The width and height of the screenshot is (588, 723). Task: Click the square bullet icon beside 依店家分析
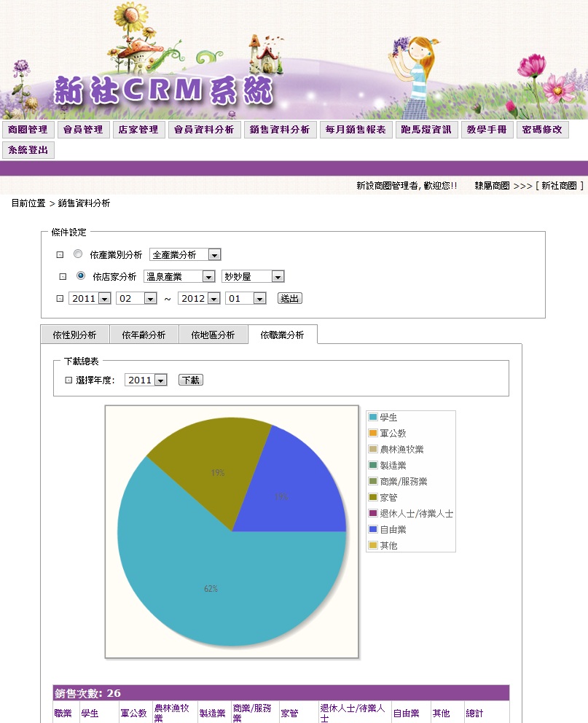(x=63, y=277)
